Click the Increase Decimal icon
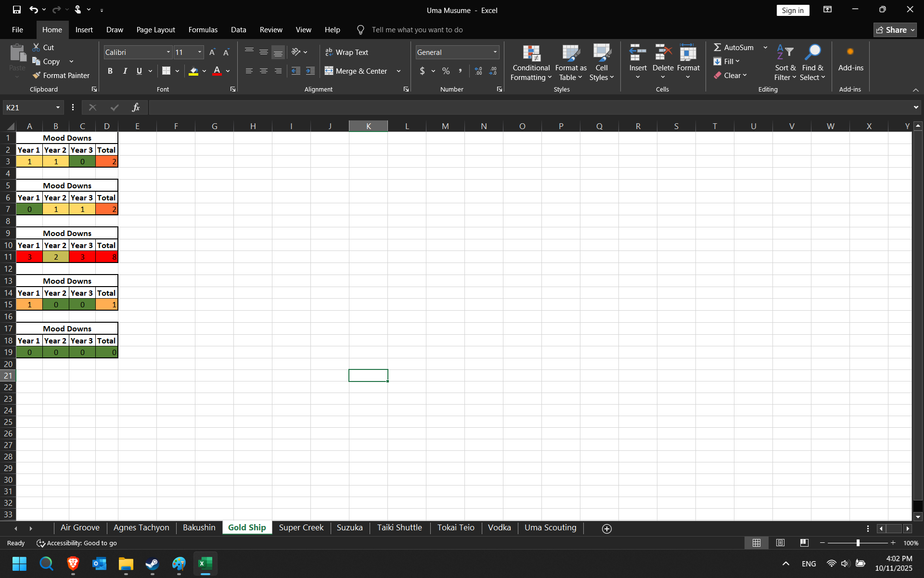 coord(478,71)
